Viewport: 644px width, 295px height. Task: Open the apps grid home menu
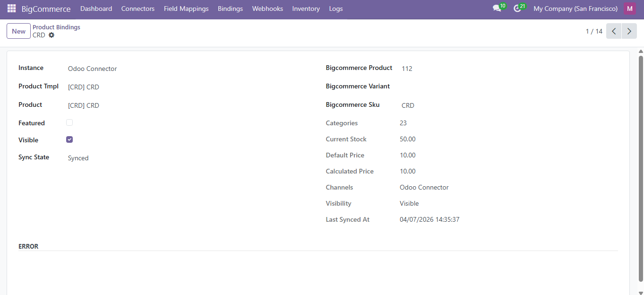[x=11, y=9]
